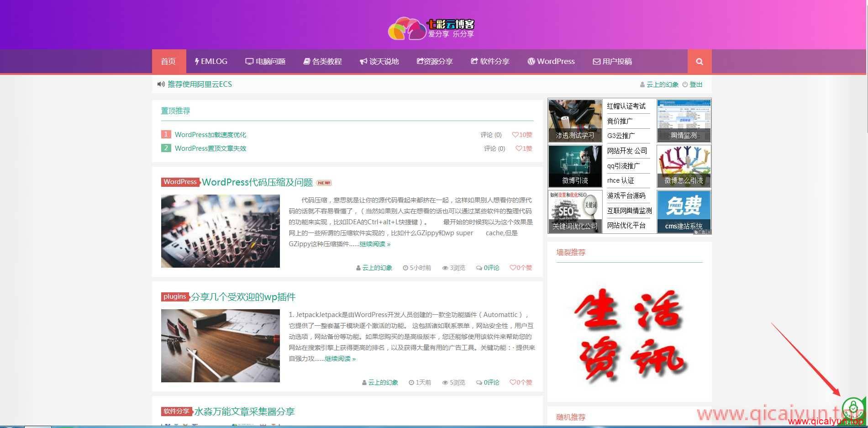Click the 免费 cms建站系统 ad tile
The height and width of the screenshot is (428, 868).
pos(684,211)
